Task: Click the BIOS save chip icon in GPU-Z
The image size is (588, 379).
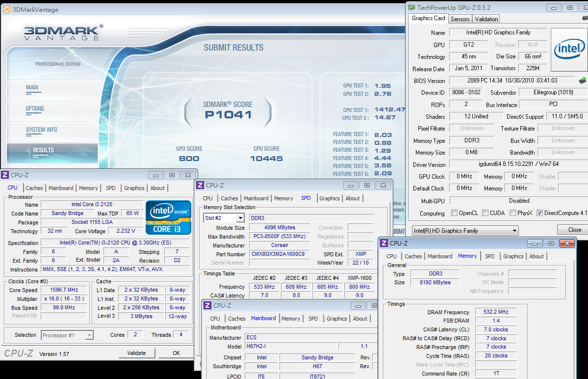Action: 583,81
